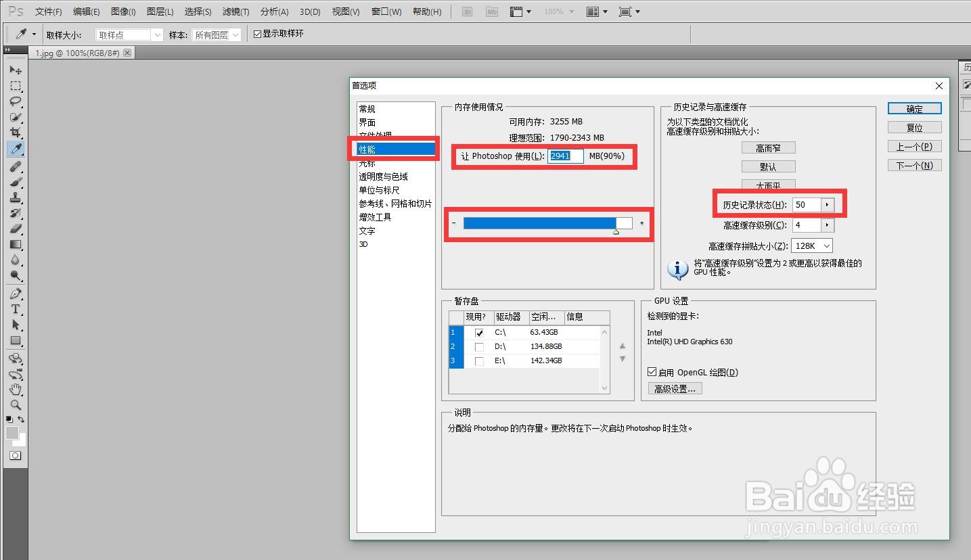Click the memory usage slider bar
971x560 pixels.
click(547, 223)
